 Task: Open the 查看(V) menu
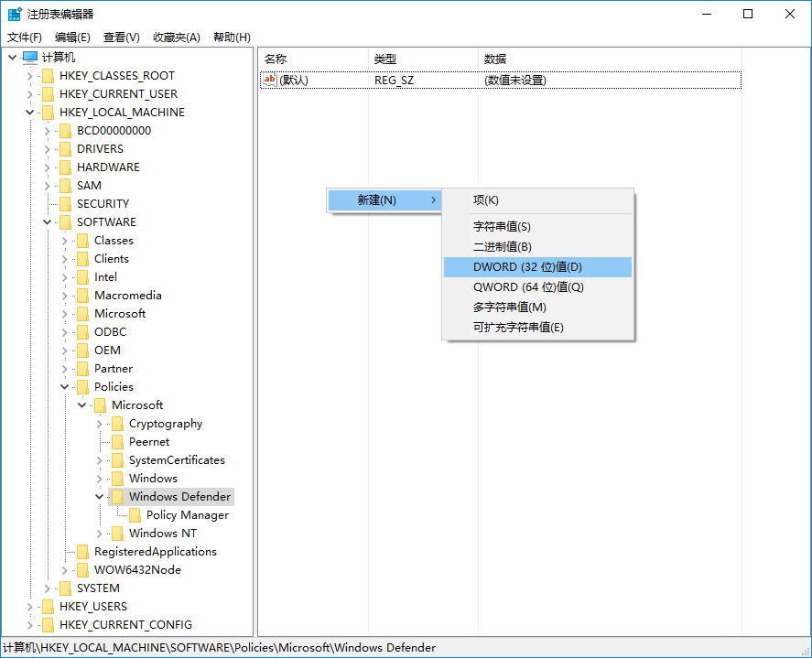[x=121, y=38]
